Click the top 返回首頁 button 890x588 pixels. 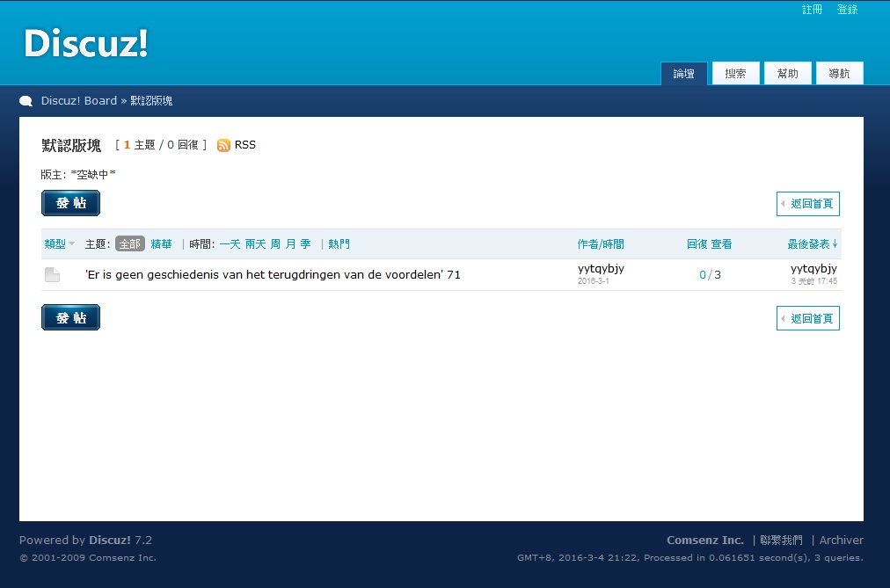(x=808, y=204)
